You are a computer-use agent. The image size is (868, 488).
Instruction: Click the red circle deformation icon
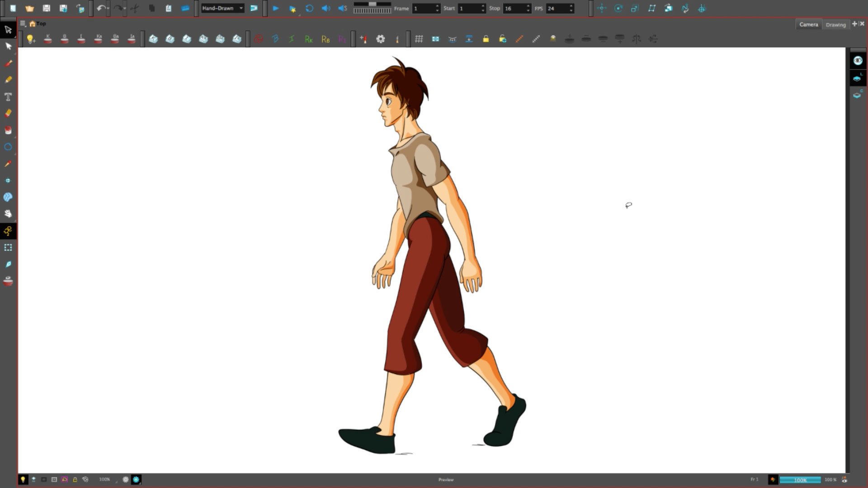coord(259,39)
